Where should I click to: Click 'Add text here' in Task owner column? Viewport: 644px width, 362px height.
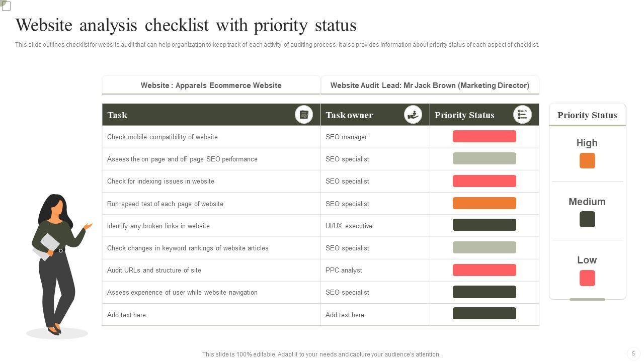point(345,315)
